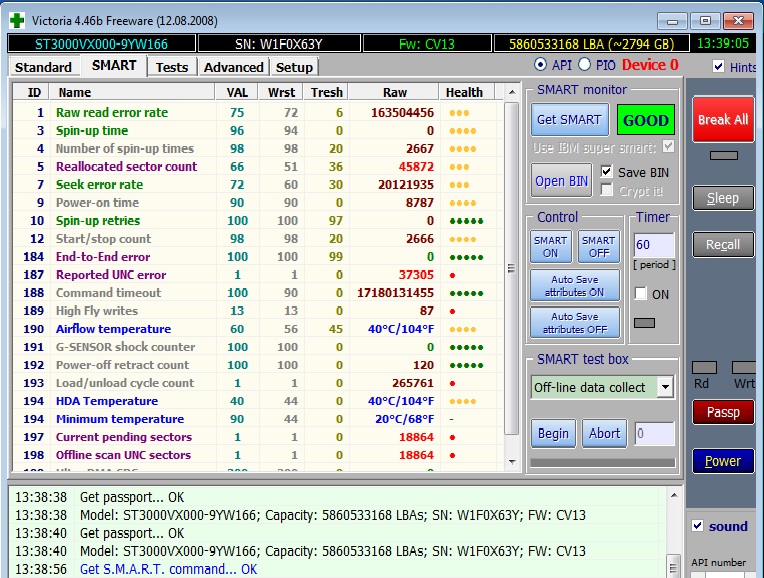Click the 5860533168 LBA capacity field
This screenshot has width=764, height=578.
click(x=592, y=44)
